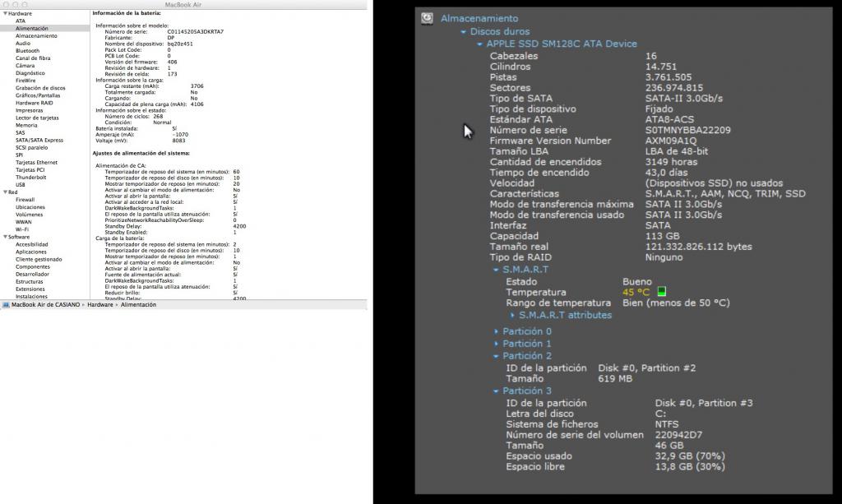Click the temperature reading 45 °C
This screenshot has height=504, width=842.
click(x=636, y=293)
